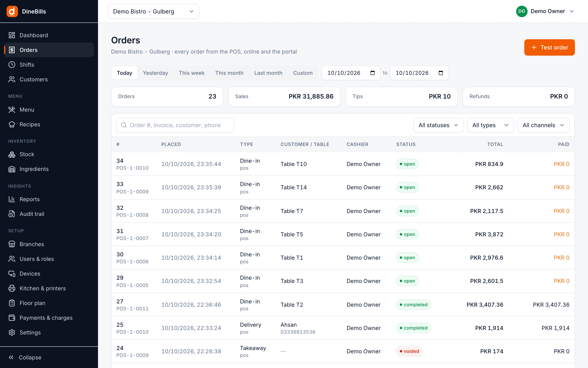Create a Test order
This screenshot has height=368, width=588.
click(549, 47)
